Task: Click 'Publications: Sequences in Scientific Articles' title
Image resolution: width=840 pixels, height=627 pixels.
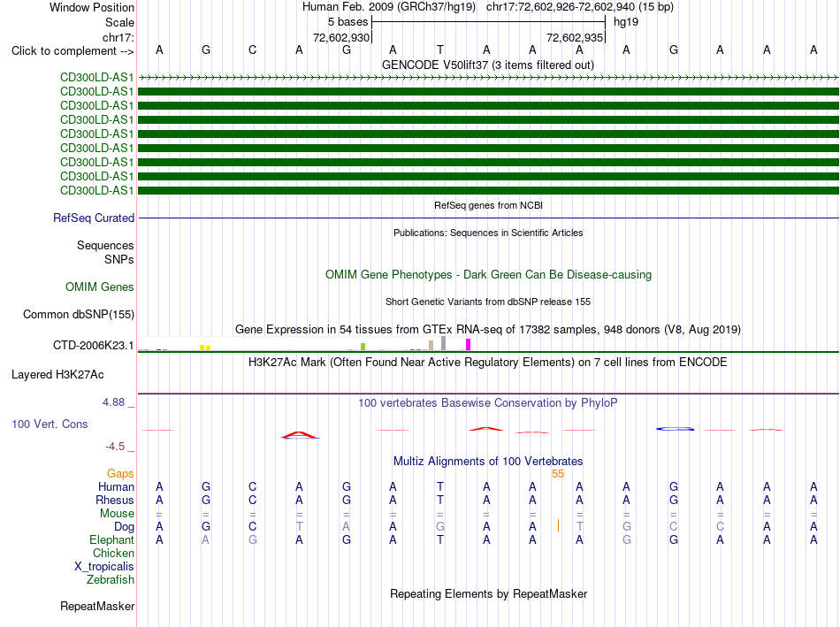Action: point(488,233)
